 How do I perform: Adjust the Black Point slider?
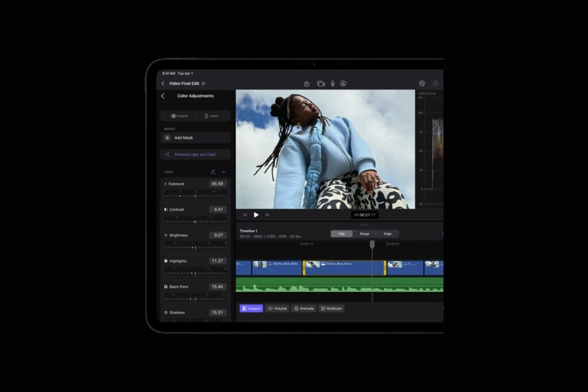point(195,298)
